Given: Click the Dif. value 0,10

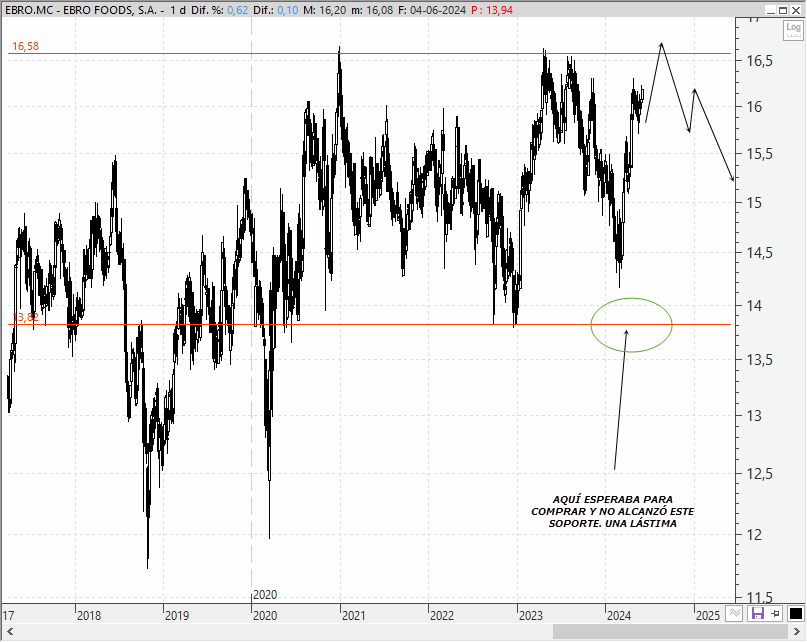Looking at the screenshot, I should coord(287,10).
